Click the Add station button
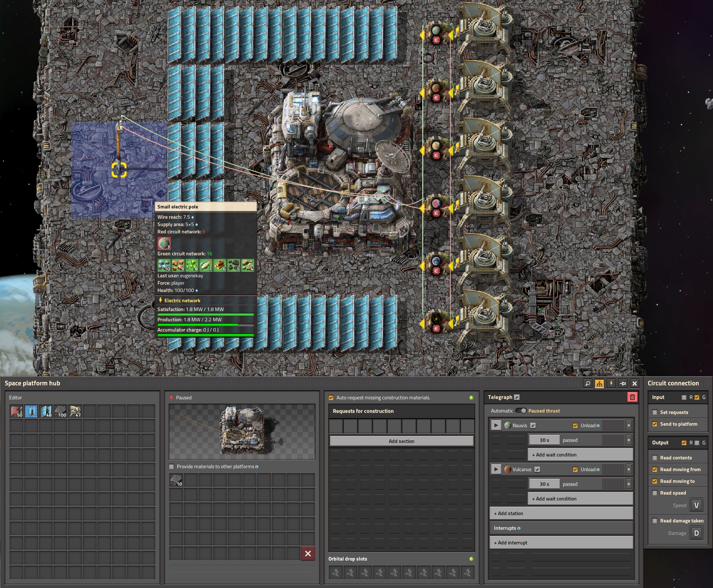 tap(561, 513)
